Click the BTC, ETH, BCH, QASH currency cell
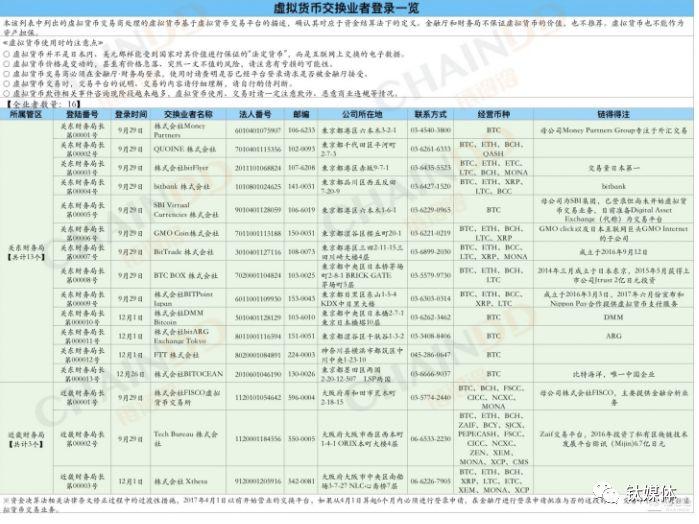This screenshot has width=699, height=524. tap(493, 149)
